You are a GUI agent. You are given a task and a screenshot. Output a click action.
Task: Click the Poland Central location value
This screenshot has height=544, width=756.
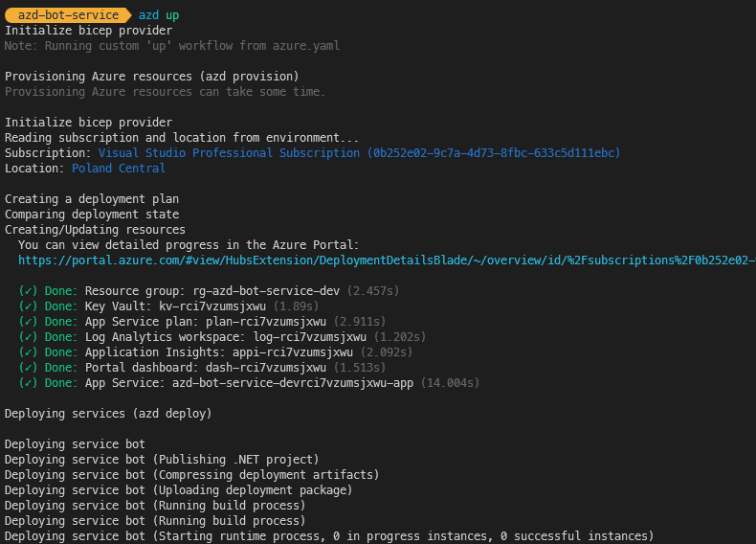(x=119, y=169)
